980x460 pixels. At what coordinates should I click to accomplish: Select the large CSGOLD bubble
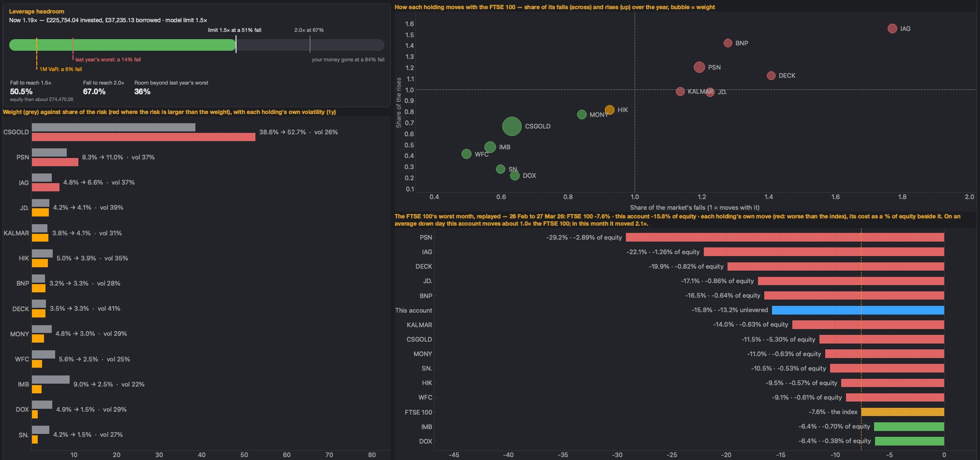(x=512, y=126)
